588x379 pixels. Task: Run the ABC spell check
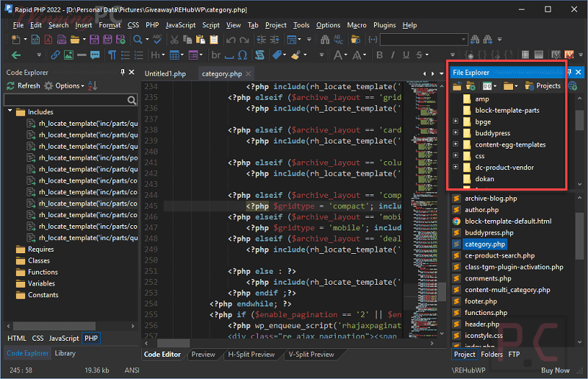[x=157, y=40]
